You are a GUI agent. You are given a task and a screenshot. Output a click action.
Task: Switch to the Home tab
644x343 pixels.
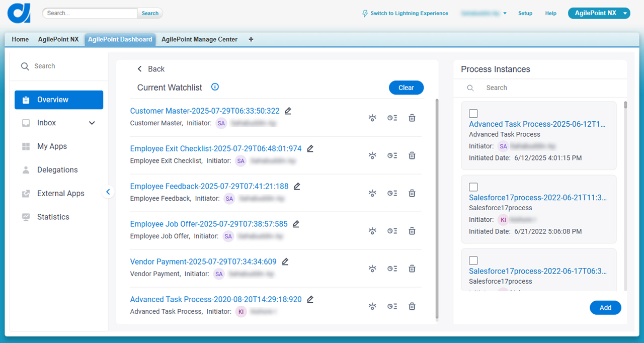coord(20,39)
